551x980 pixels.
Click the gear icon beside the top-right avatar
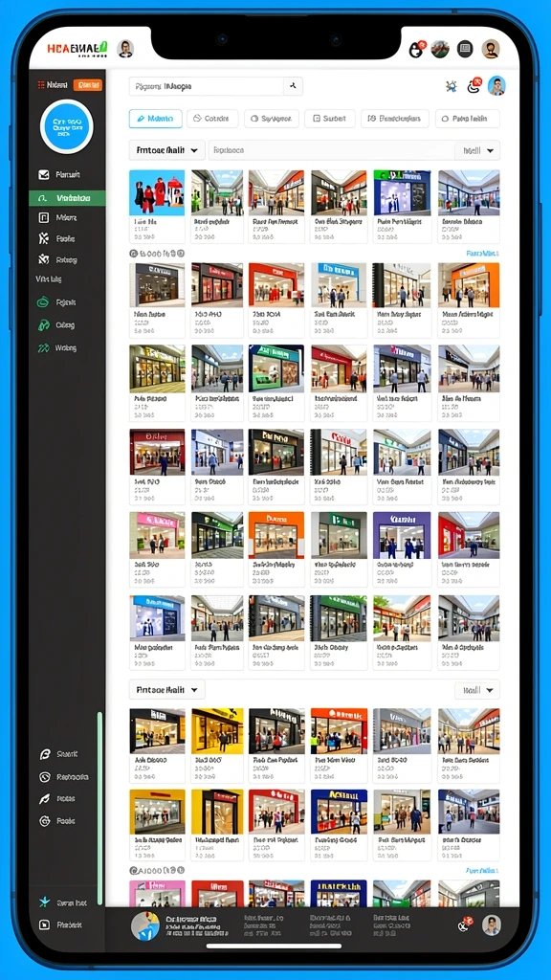(x=452, y=86)
